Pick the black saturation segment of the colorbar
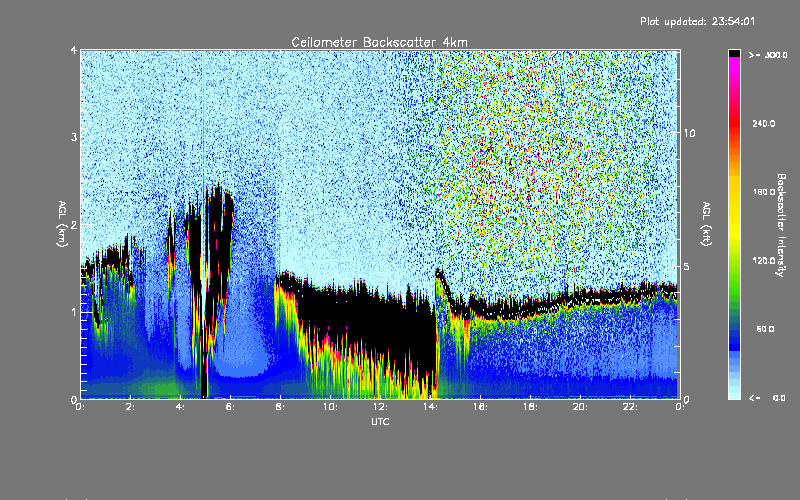Viewport: 800px width, 500px height. (734, 53)
